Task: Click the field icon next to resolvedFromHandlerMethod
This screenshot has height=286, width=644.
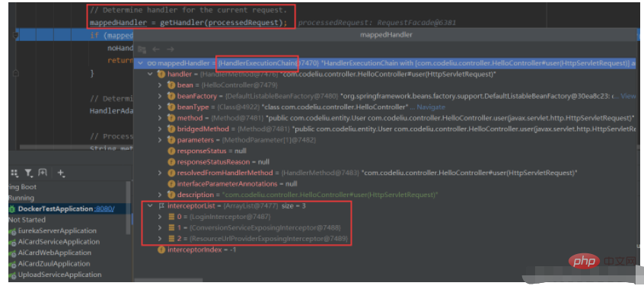Action: click(171, 173)
